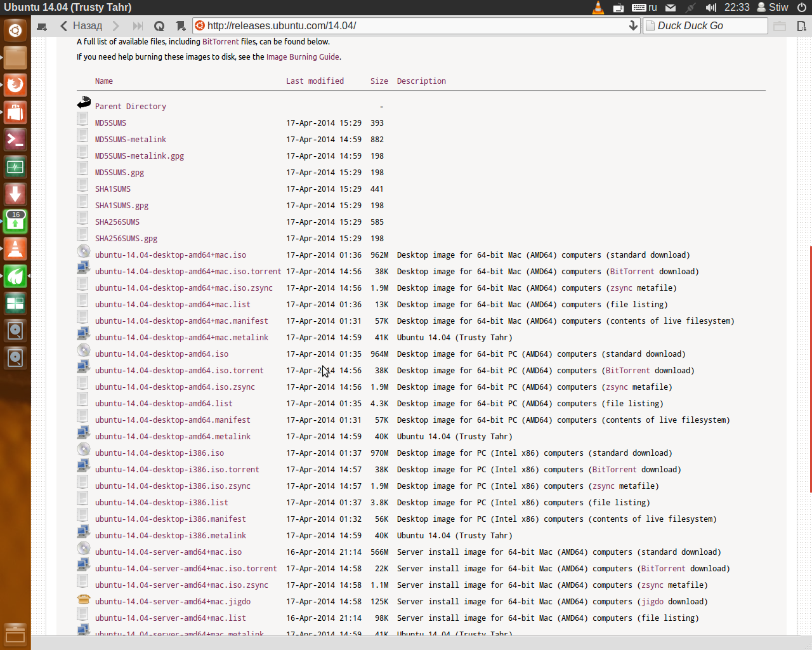Sort by Description column header

(421, 81)
